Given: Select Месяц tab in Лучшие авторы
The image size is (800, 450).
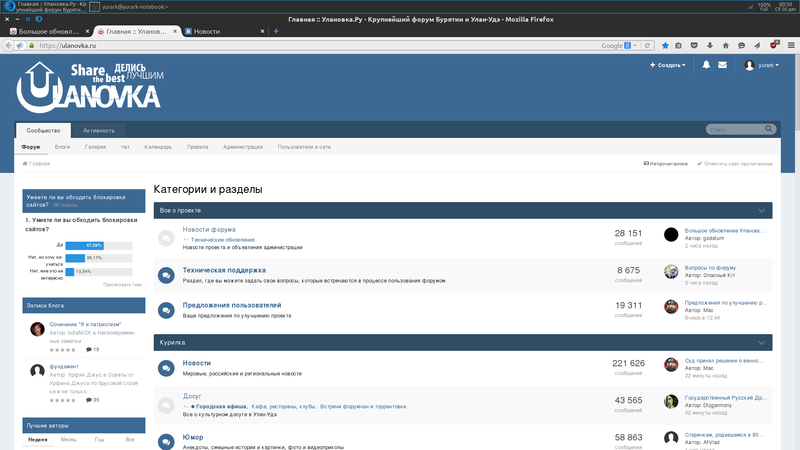Looking at the screenshot, I should (x=68, y=439).
